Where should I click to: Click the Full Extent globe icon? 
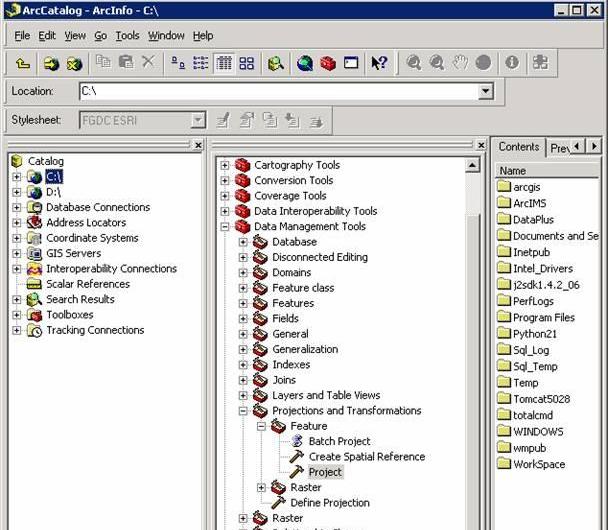pos(483,63)
